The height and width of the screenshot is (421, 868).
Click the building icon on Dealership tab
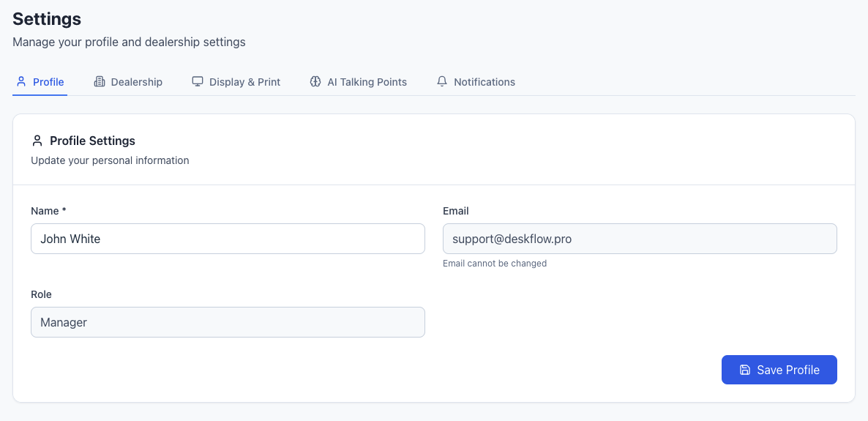pos(100,82)
